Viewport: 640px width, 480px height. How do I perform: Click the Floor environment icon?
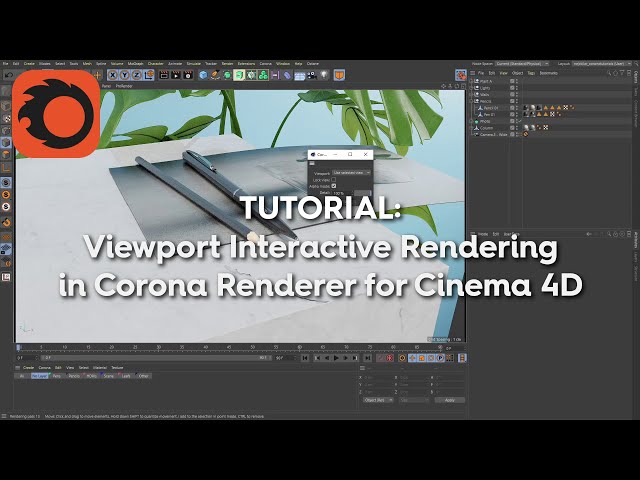click(x=300, y=76)
